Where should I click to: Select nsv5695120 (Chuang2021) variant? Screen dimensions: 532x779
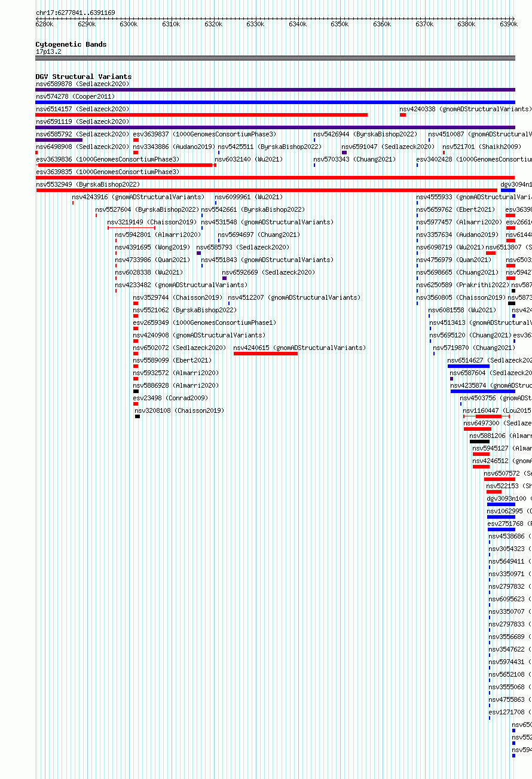[470, 335]
